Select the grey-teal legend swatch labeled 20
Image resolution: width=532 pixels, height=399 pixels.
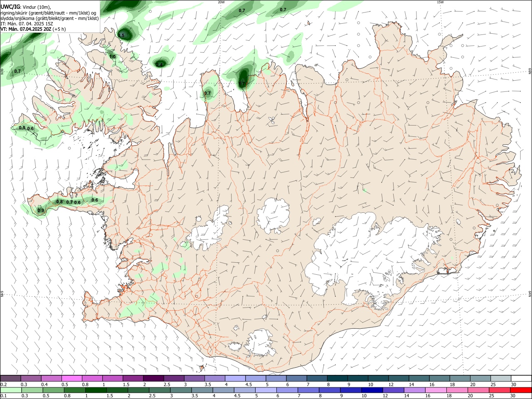point(480,378)
